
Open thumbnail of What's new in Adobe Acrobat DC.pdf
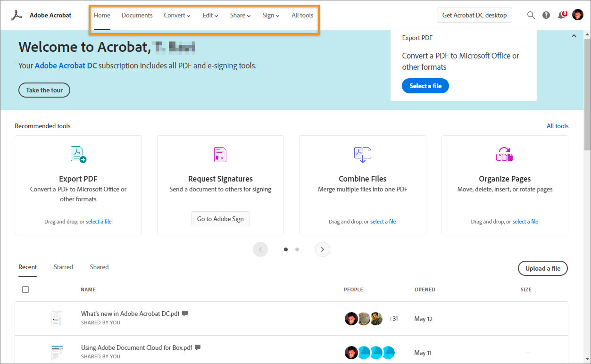[x=57, y=319]
